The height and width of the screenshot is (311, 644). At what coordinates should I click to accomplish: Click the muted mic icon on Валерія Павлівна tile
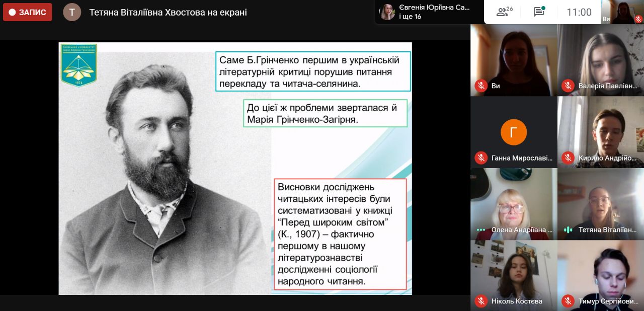(x=568, y=86)
